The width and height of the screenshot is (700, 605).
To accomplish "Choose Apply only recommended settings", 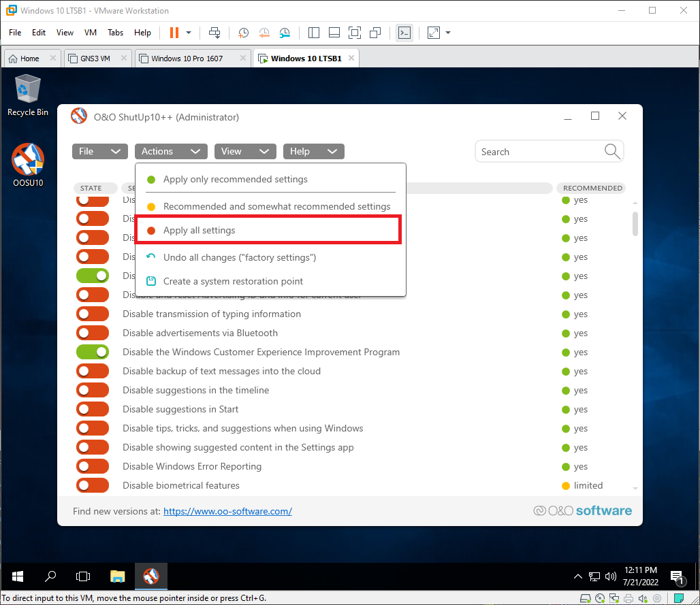I will pyautogui.click(x=270, y=180).
